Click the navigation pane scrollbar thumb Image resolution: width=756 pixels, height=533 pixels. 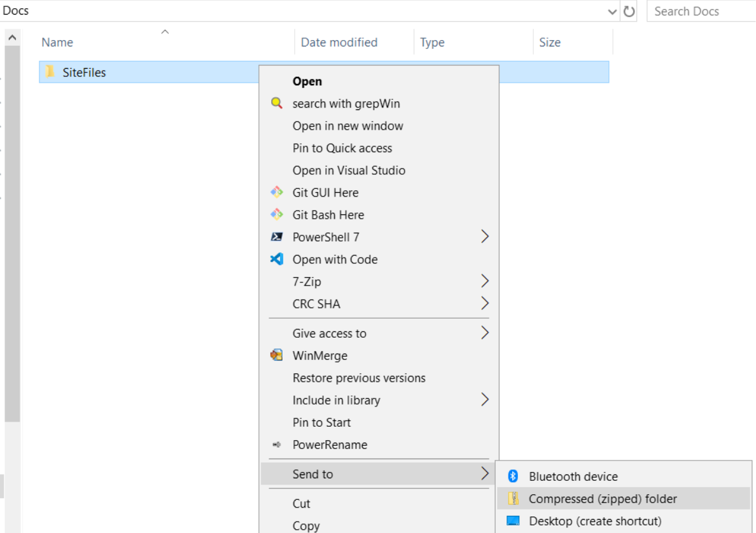[13, 233]
